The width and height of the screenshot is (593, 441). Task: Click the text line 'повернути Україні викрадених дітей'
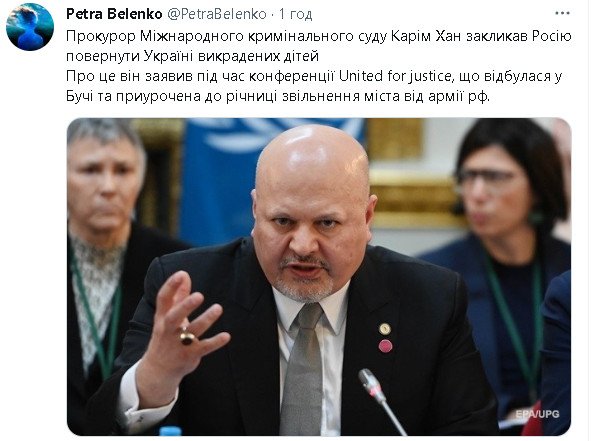coord(192,56)
